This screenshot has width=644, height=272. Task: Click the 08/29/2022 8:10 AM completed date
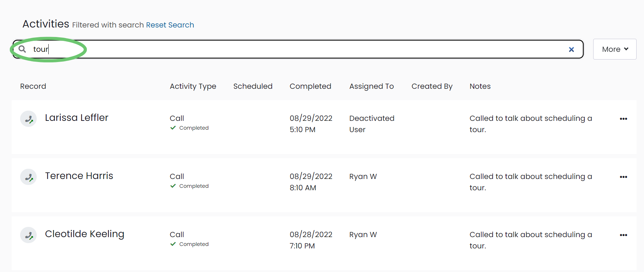click(x=311, y=182)
